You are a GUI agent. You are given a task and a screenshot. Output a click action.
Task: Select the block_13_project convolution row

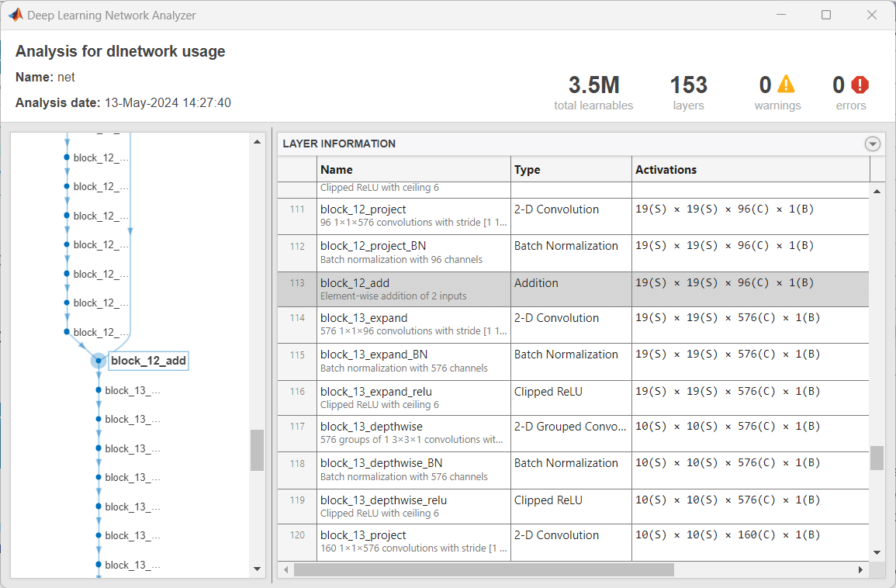pyautogui.click(x=414, y=541)
